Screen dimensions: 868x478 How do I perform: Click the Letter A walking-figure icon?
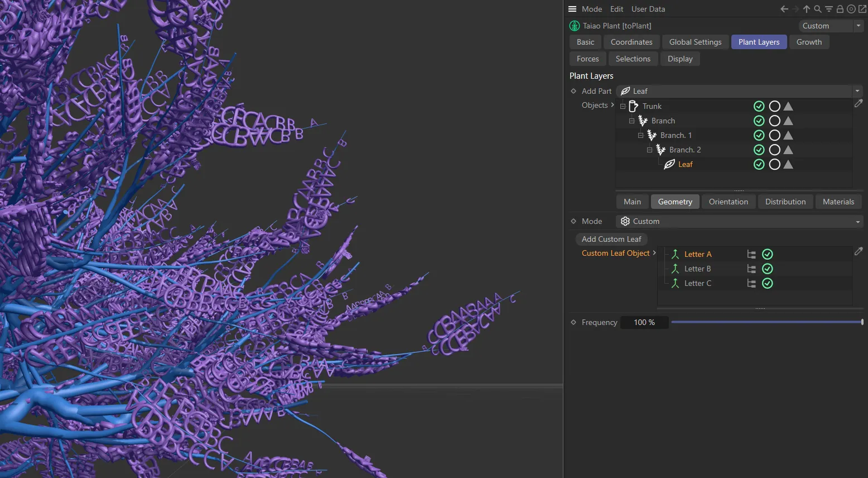(674, 254)
